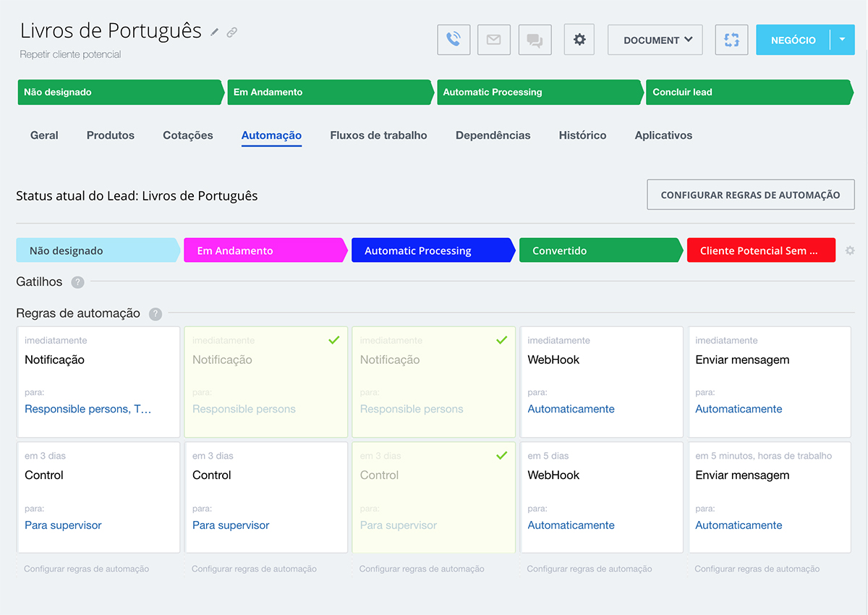Image resolution: width=868 pixels, height=615 pixels.
Task: Open the chat bubbles icon button
Action: pos(535,40)
